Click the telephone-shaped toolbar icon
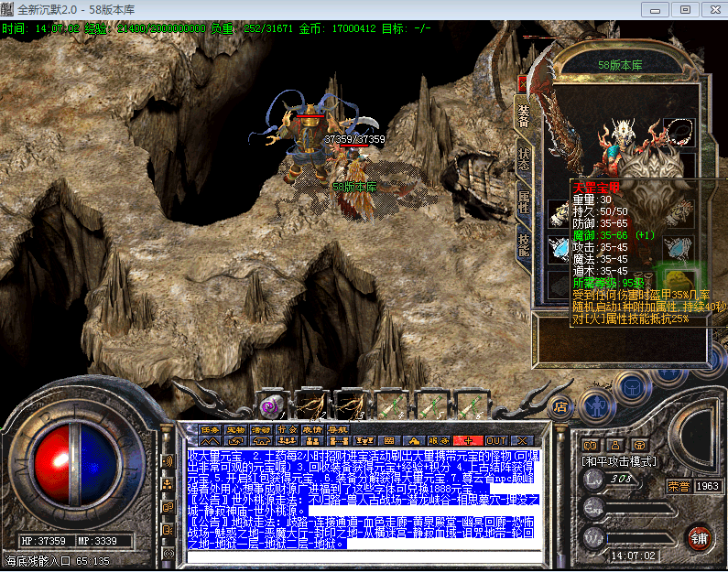Image resolution: width=728 pixels, height=572 pixels. (261, 441)
